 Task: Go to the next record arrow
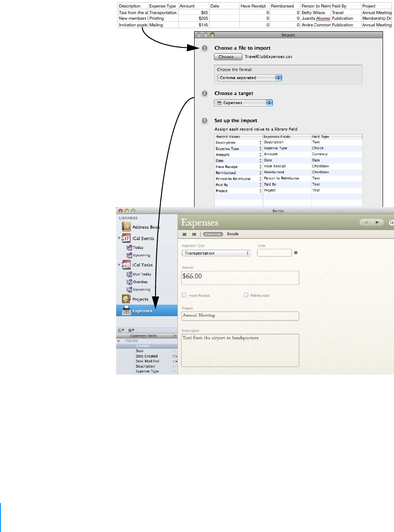[x=378, y=223]
